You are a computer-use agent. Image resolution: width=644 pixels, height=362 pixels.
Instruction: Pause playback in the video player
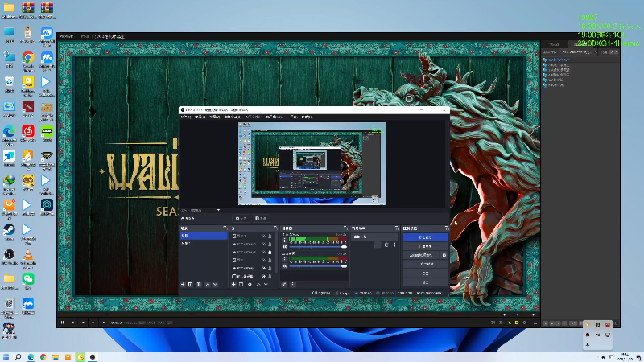(x=63, y=323)
